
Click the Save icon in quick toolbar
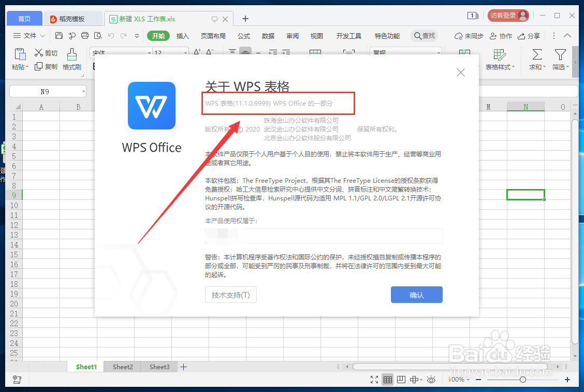point(59,36)
